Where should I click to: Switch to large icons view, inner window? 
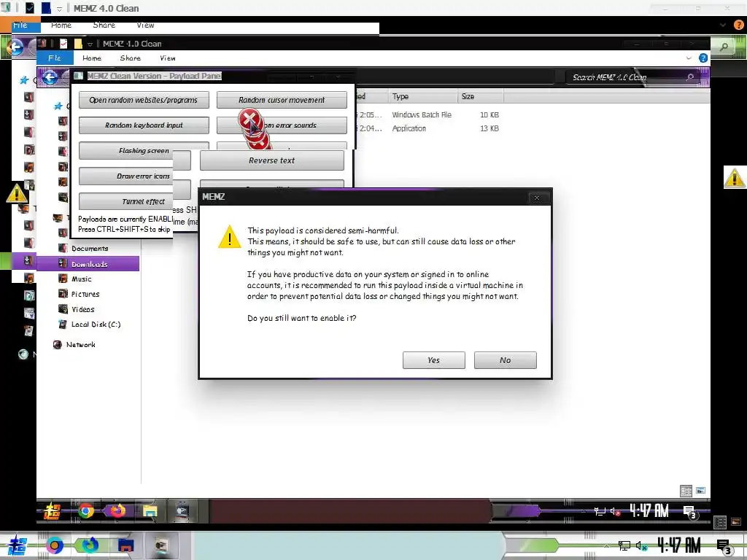point(700,491)
